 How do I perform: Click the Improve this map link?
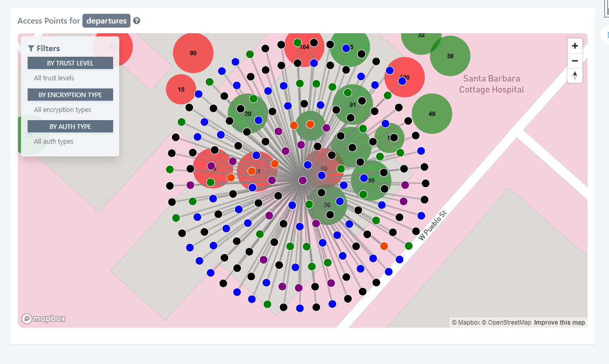point(559,323)
